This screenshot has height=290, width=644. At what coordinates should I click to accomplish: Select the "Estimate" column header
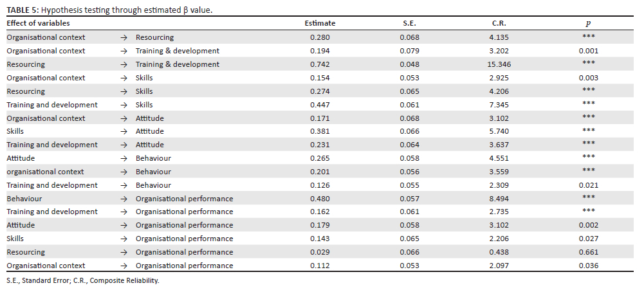(x=320, y=23)
